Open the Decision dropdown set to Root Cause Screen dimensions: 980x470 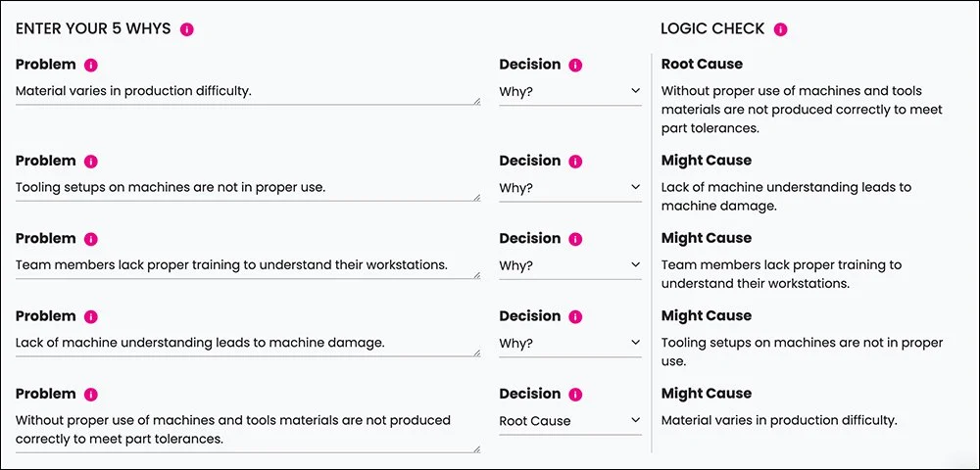[569, 421]
